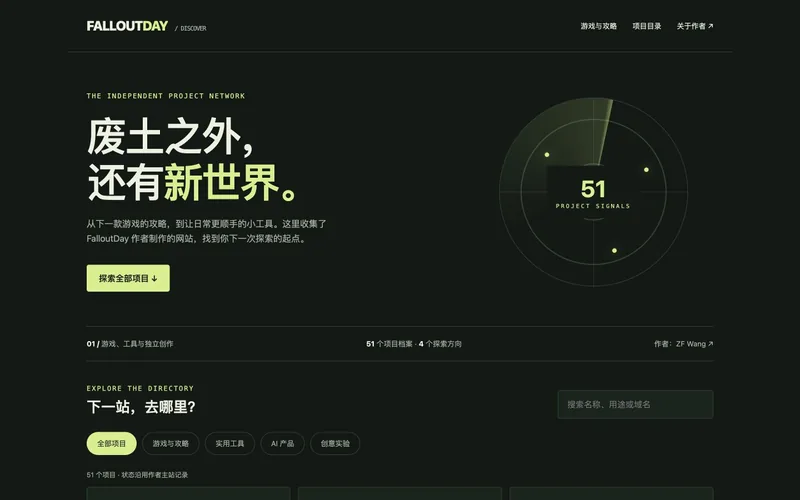
Task: Focus the 搜索名称、用途或域名 search field
Action: [635, 405]
